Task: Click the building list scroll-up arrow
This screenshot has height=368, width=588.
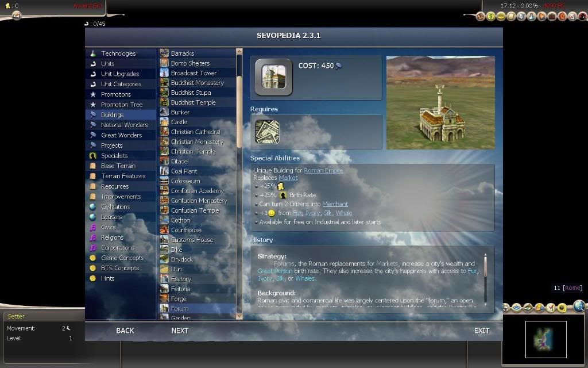Action: (x=239, y=51)
